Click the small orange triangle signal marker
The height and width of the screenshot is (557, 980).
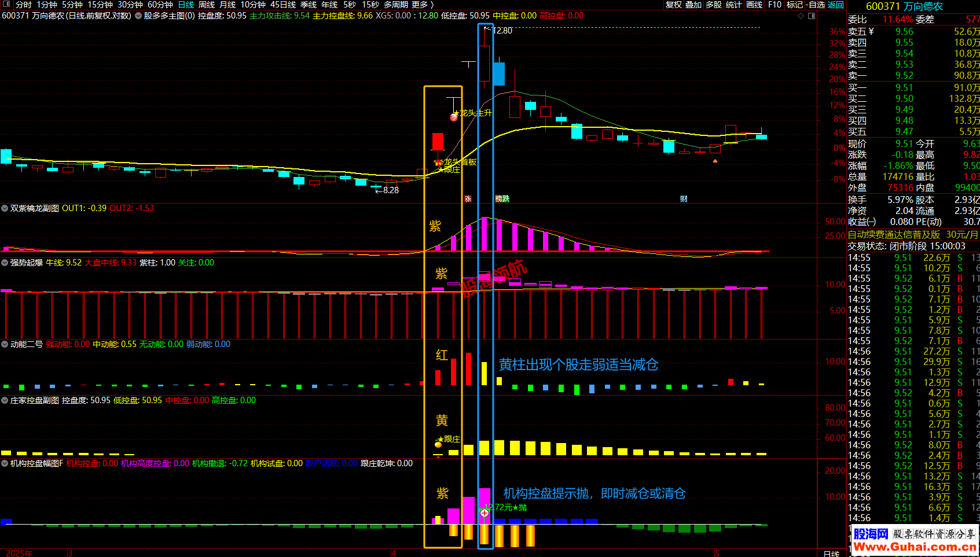pos(715,161)
